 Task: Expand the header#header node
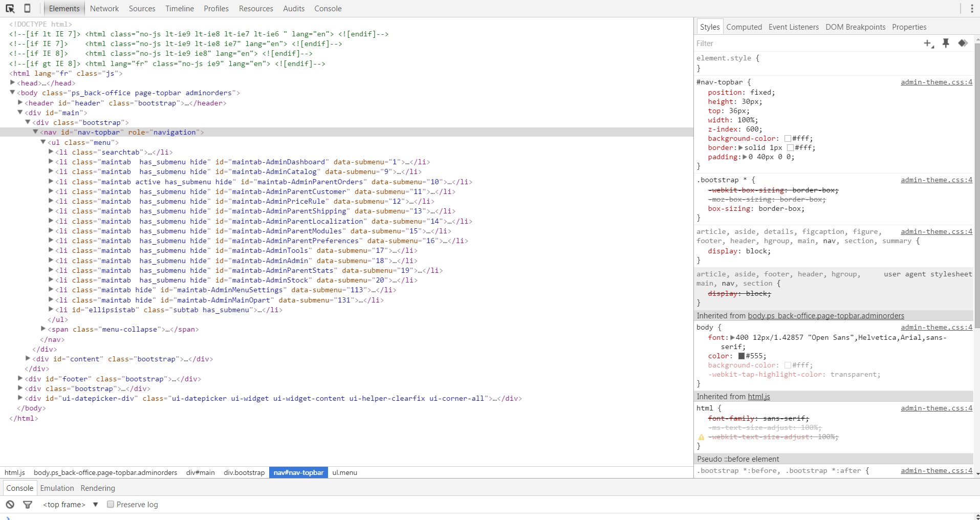[20, 102]
